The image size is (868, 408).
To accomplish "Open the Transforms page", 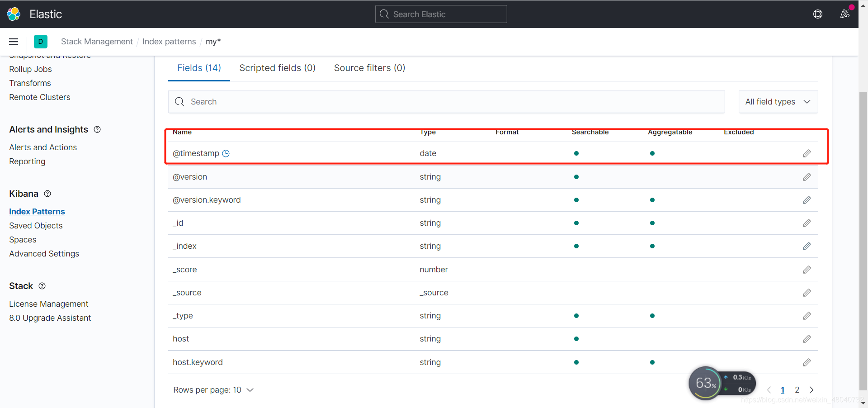I will tap(30, 83).
